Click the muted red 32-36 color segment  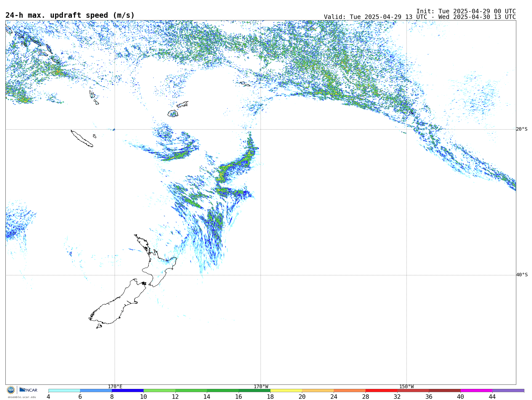click(413, 390)
